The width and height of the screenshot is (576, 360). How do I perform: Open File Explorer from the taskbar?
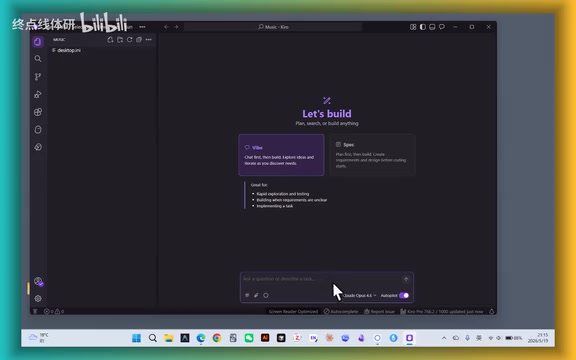pyautogui.click(x=169, y=338)
